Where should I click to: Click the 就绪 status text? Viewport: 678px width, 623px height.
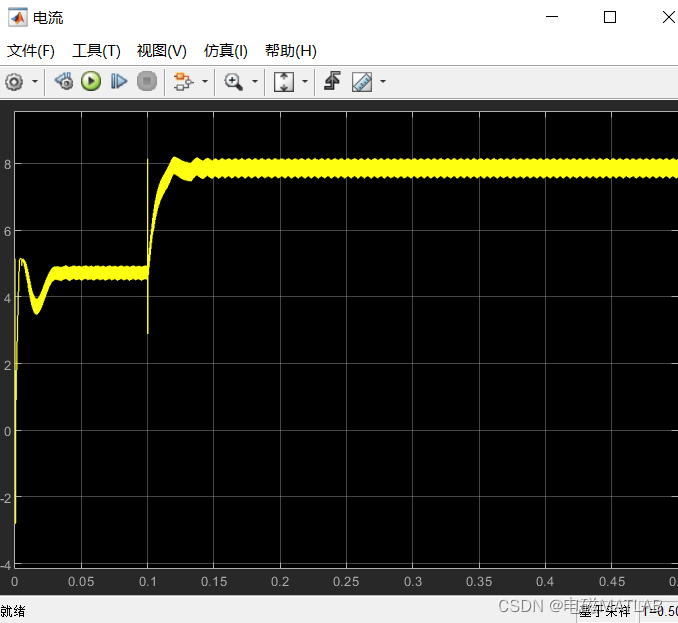[13, 611]
